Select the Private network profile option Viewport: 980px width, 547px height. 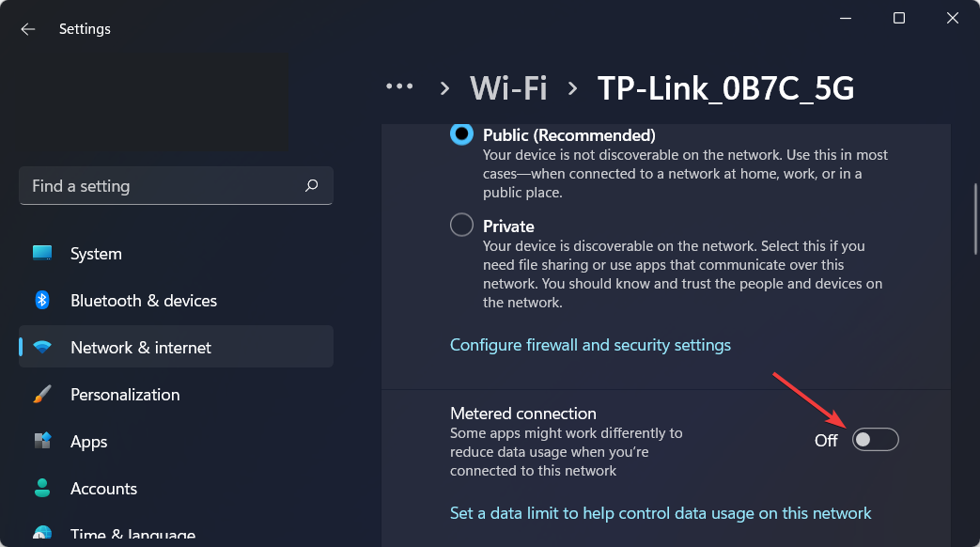tap(462, 226)
